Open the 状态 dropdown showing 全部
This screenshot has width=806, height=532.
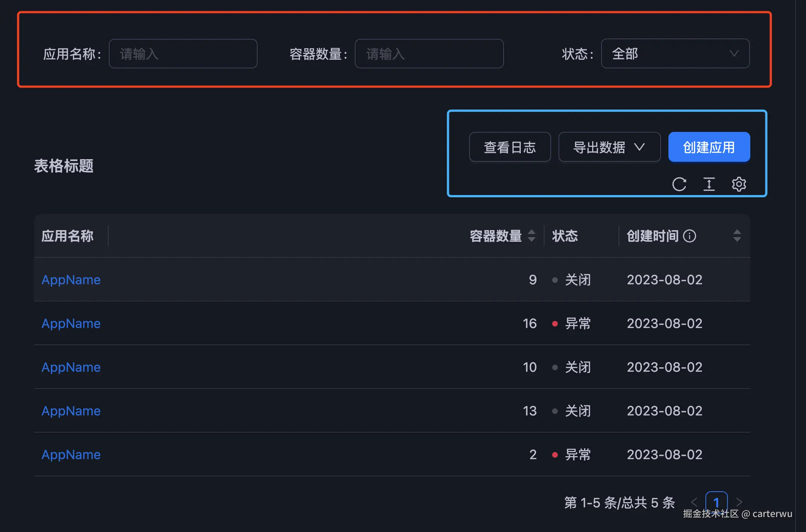(x=675, y=54)
